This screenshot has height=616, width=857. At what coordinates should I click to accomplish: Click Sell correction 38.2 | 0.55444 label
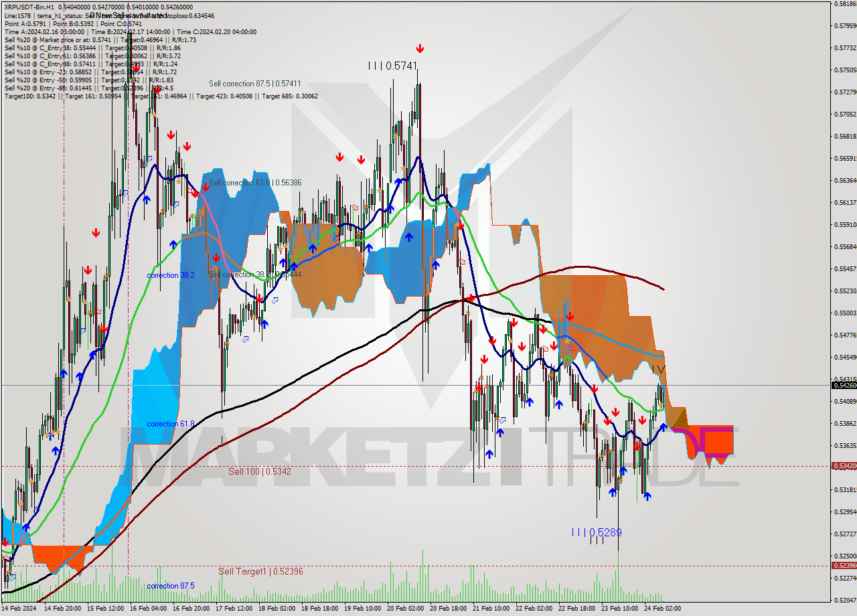click(x=254, y=274)
